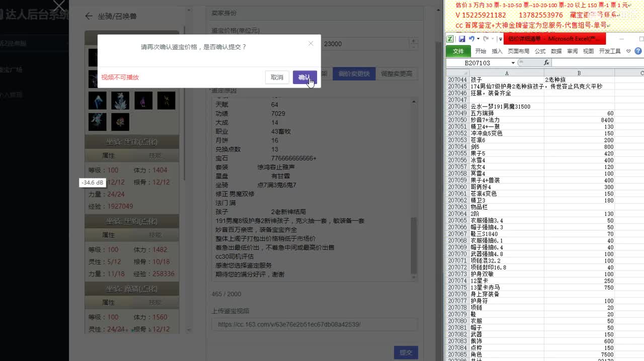
Task: Click the Excel application icon in title bar
Action: (x=451, y=39)
